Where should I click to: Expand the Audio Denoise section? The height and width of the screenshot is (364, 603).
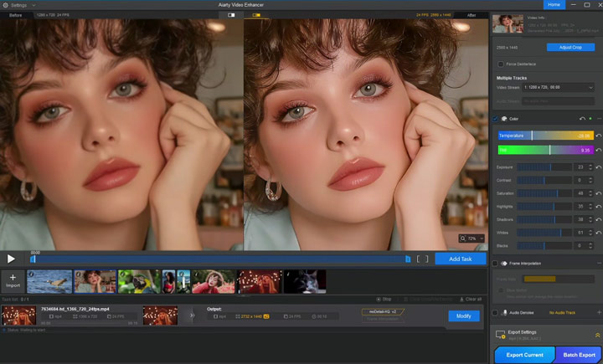pyautogui.click(x=599, y=312)
